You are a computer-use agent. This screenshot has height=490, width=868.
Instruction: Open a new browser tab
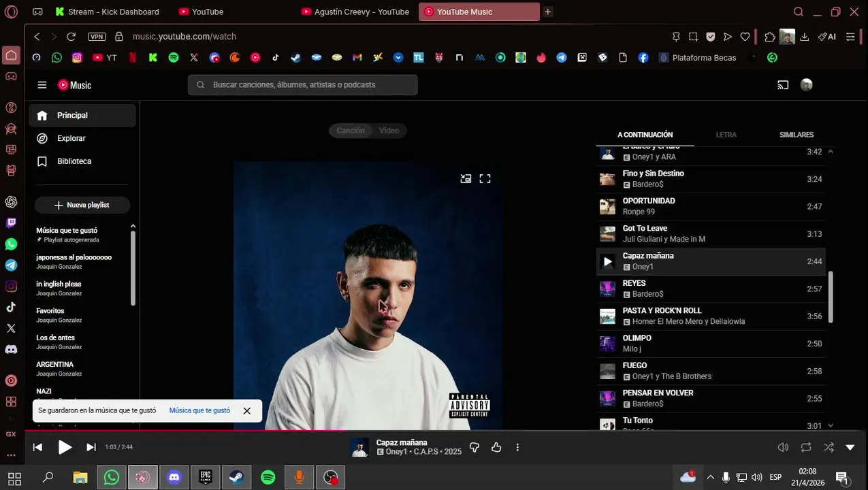[x=547, y=12]
